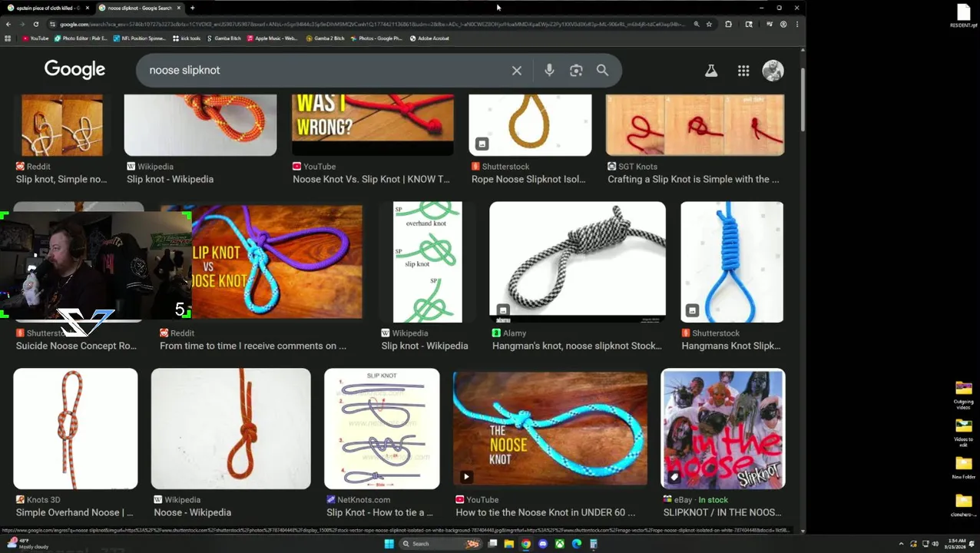The image size is (980, 553).
Task: Open File Explorer from taskbar
Action: [508, 544]
